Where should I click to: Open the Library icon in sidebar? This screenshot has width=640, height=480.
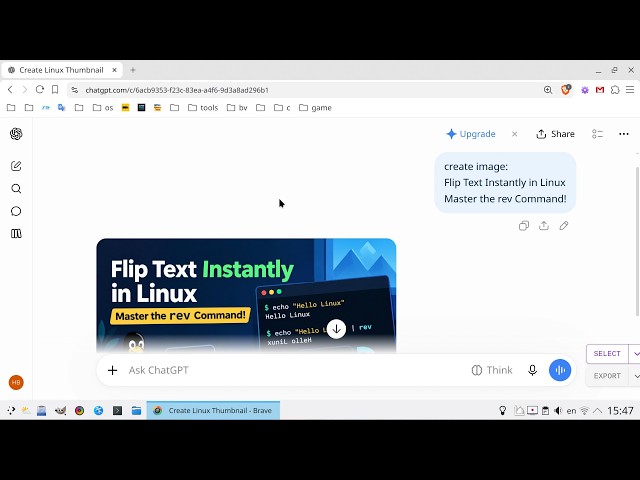coord(16,233)
